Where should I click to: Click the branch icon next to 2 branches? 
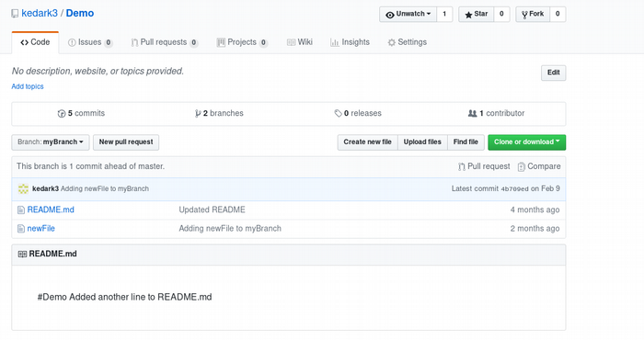(198, 114)
